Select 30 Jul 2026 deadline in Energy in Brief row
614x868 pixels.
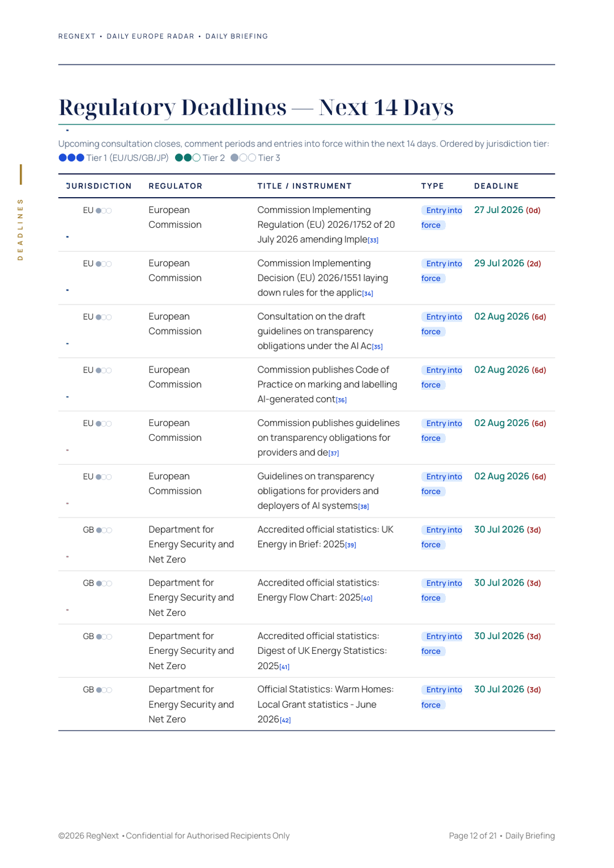(x=508, y=530)
